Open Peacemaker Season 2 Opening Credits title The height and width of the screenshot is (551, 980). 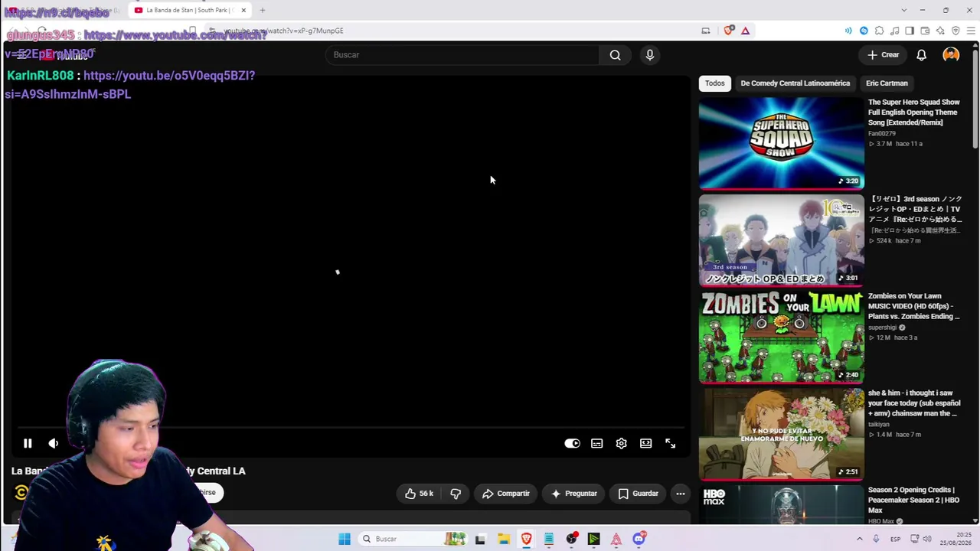[914, 500]
